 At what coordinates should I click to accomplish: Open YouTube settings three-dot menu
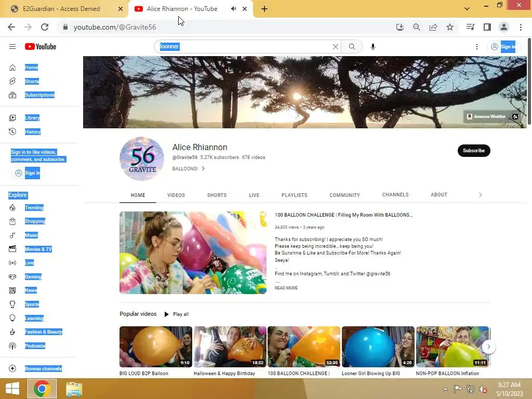click(x=477, y=46)
